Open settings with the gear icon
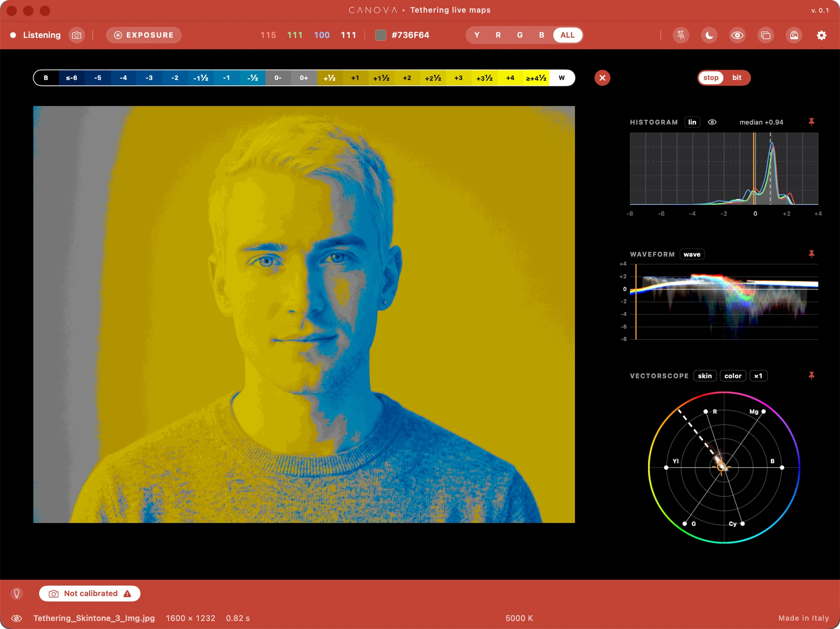This screenshot has width=840, height=629. coord(822,35)
